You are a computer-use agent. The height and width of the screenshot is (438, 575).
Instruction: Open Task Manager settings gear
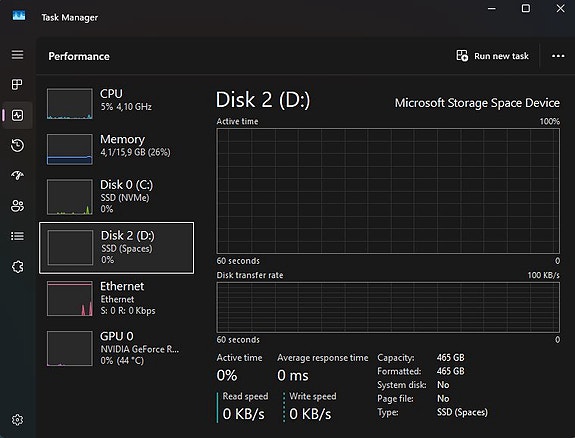point(17,419)
